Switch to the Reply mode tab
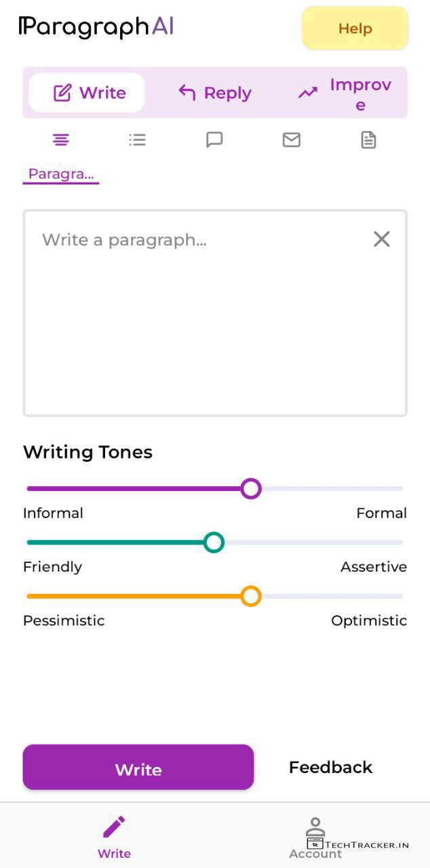This screenshot has width=430, height=868. coord(214,93)
